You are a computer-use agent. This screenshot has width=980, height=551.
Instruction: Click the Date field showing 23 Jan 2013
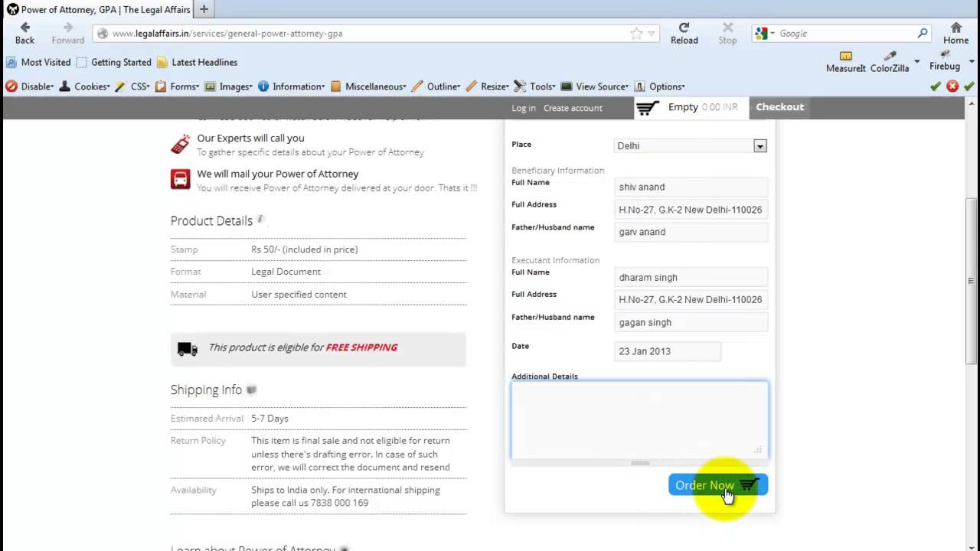pos(668,351)
